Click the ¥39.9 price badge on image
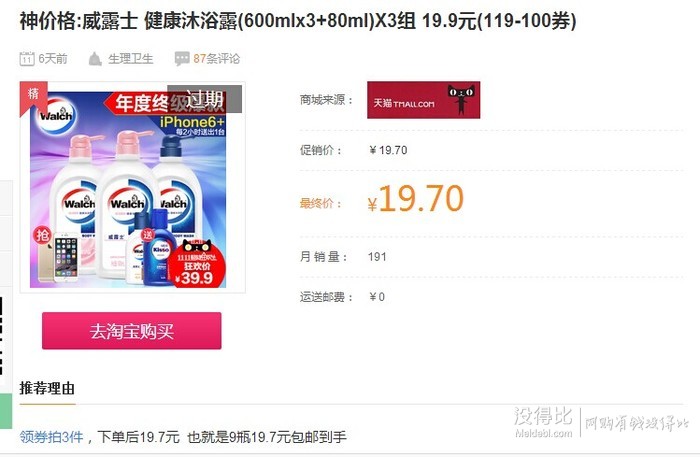700x457 pixels. (x=197, y=264)
